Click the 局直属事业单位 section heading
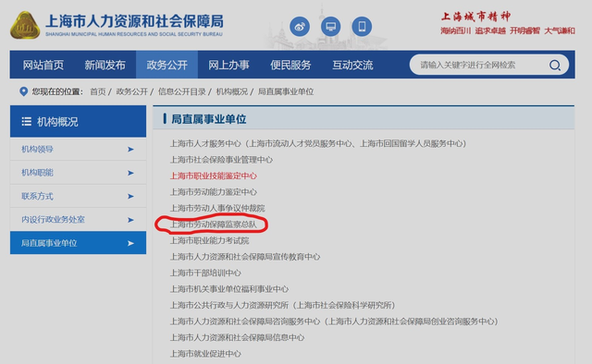Viewport: 592px width, 364px height. [x=209, y=119]
